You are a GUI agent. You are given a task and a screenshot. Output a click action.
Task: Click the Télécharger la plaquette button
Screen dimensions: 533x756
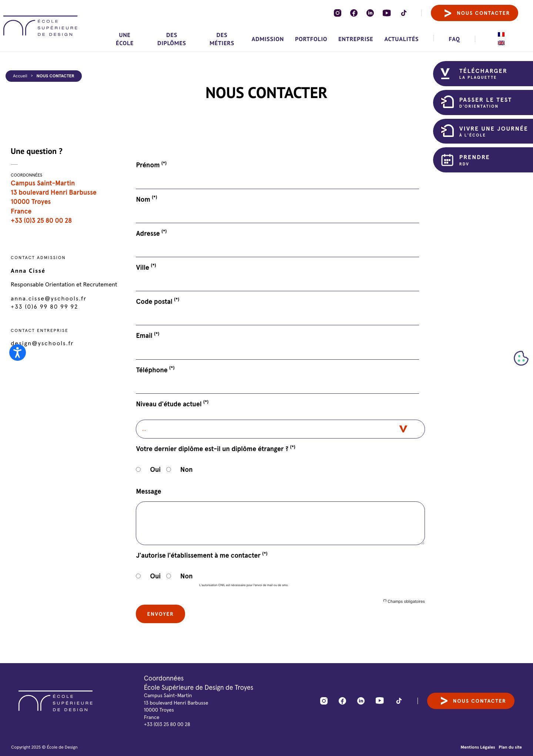[x=483, y=74]
